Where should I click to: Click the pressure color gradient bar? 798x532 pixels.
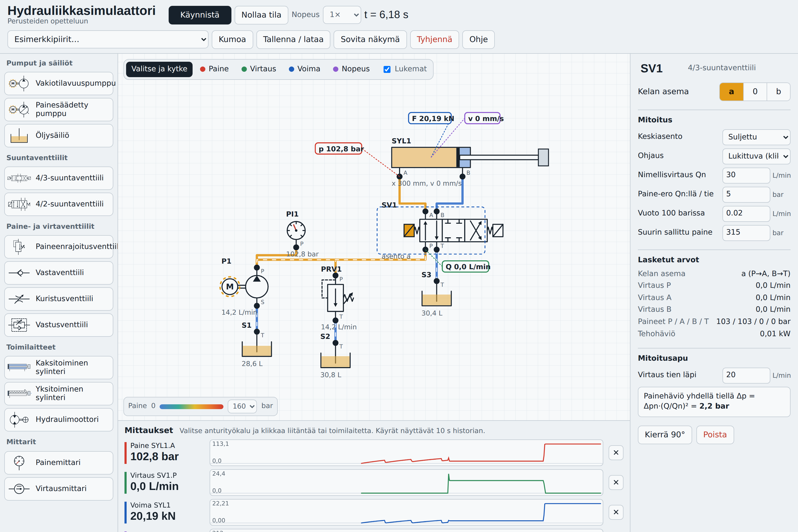(x=191, y=406)
